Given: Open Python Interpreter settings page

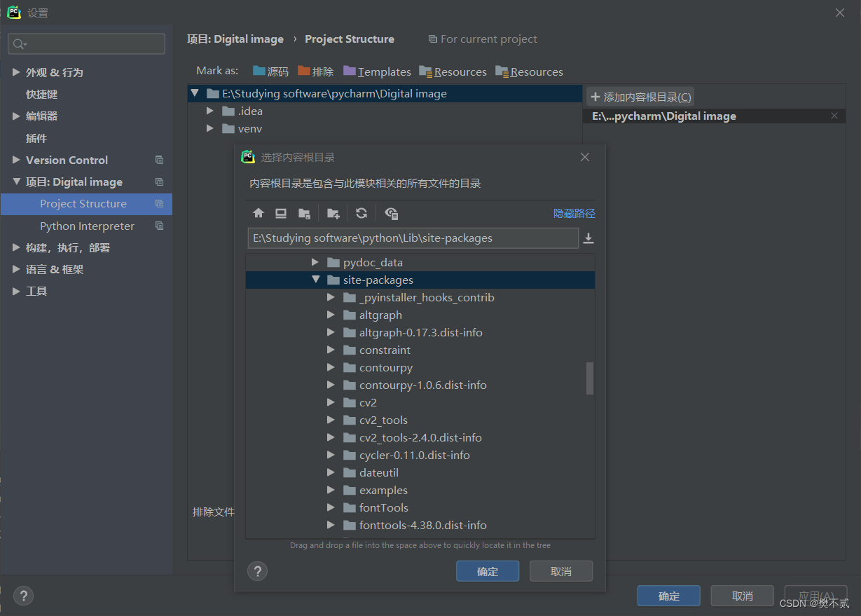Looking at the screenshot, I should pyautogui.click(x=86, y=226).
